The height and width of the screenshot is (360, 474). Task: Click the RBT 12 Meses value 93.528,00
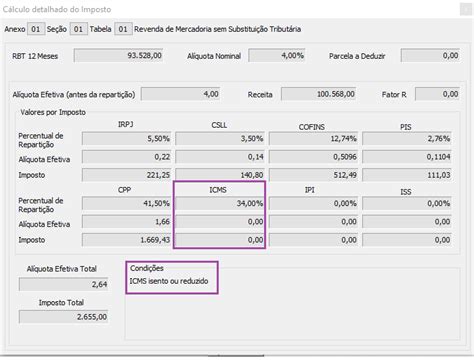119,55
